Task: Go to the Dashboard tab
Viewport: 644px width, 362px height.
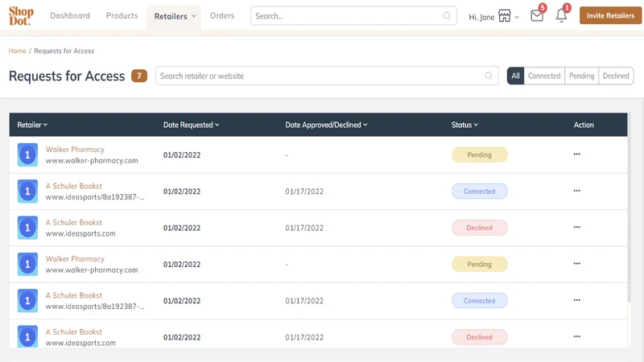Action: tap(70, 15)
